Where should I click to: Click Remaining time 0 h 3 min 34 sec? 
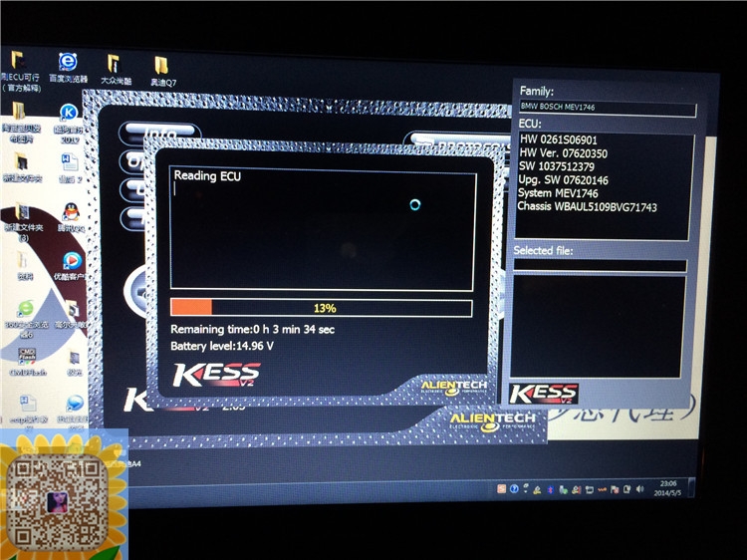click(253, 330)
